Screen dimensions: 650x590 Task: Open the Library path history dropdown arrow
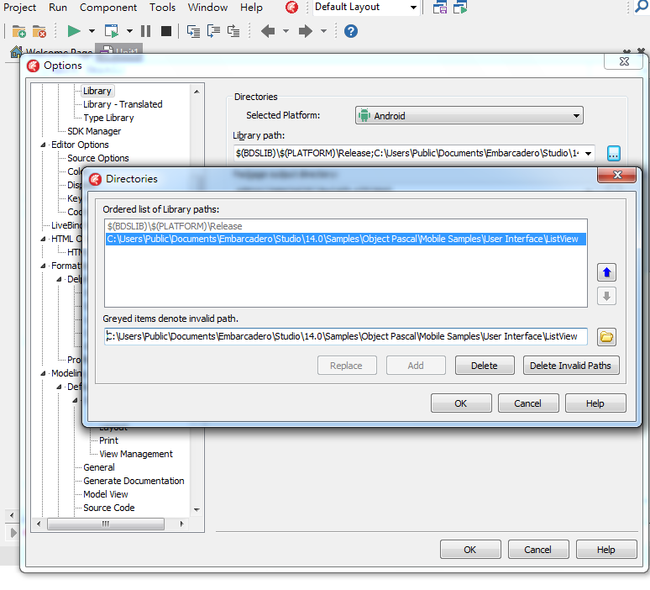coord(588,153)
